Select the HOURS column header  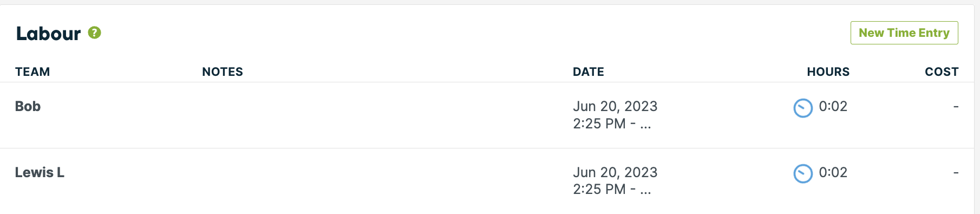(x=828, y=72)
